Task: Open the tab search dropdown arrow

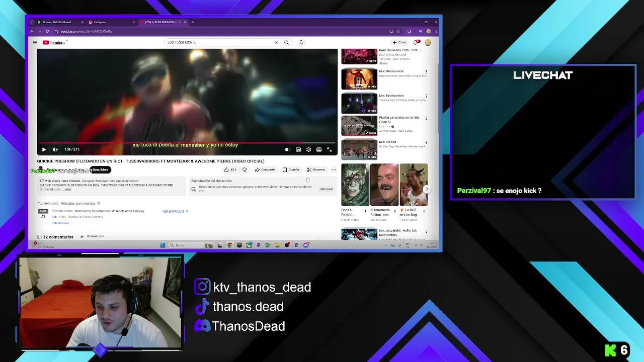Action: tap(31, 22)
